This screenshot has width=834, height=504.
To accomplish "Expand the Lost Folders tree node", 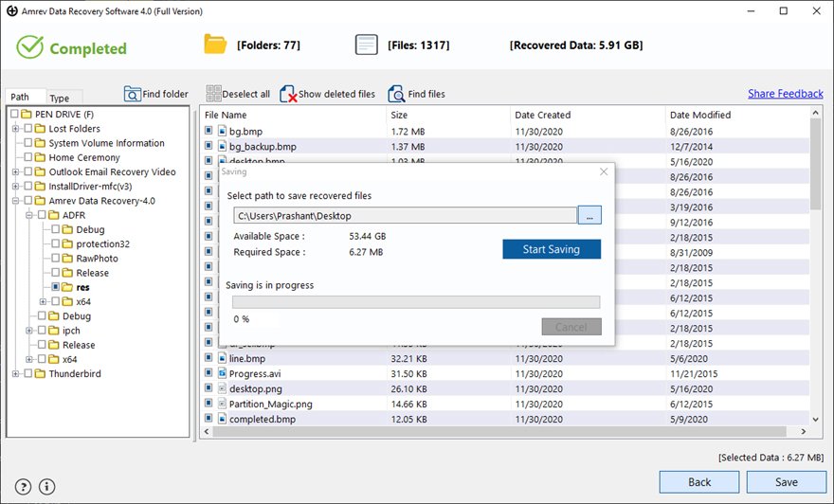I will click(x=15, y=128).
